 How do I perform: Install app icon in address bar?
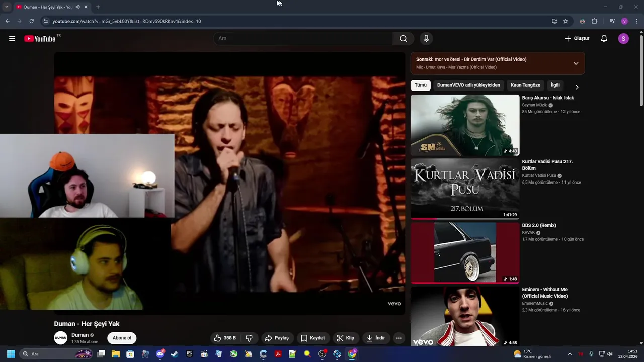[x=554, y=21]
